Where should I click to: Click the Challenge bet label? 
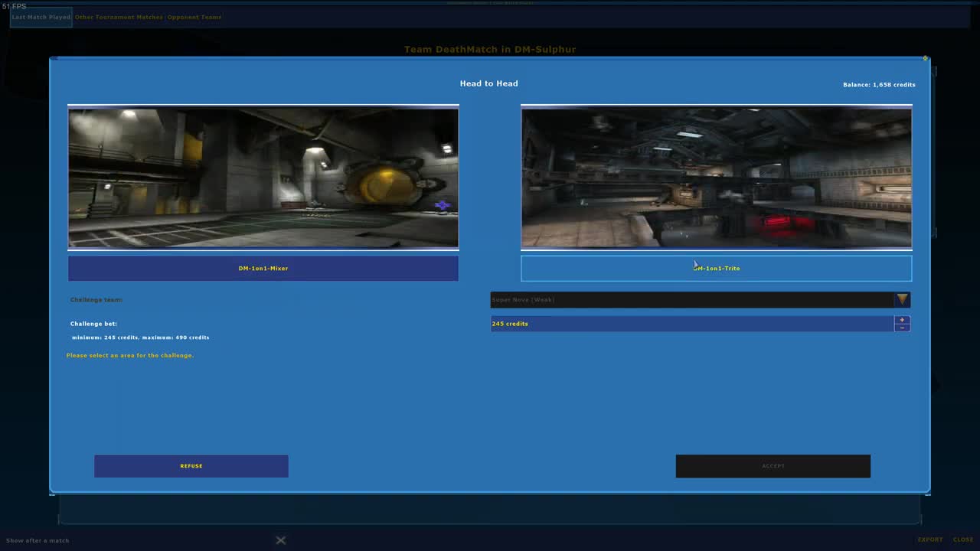[93, 324]
